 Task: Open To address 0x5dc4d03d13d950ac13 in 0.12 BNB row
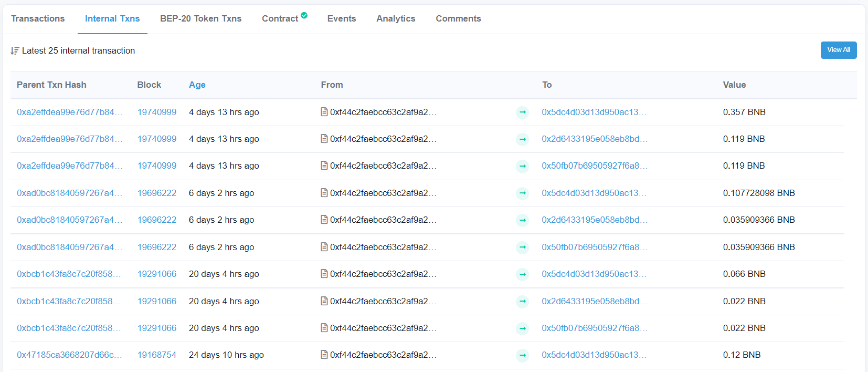[x=594, y=355]
